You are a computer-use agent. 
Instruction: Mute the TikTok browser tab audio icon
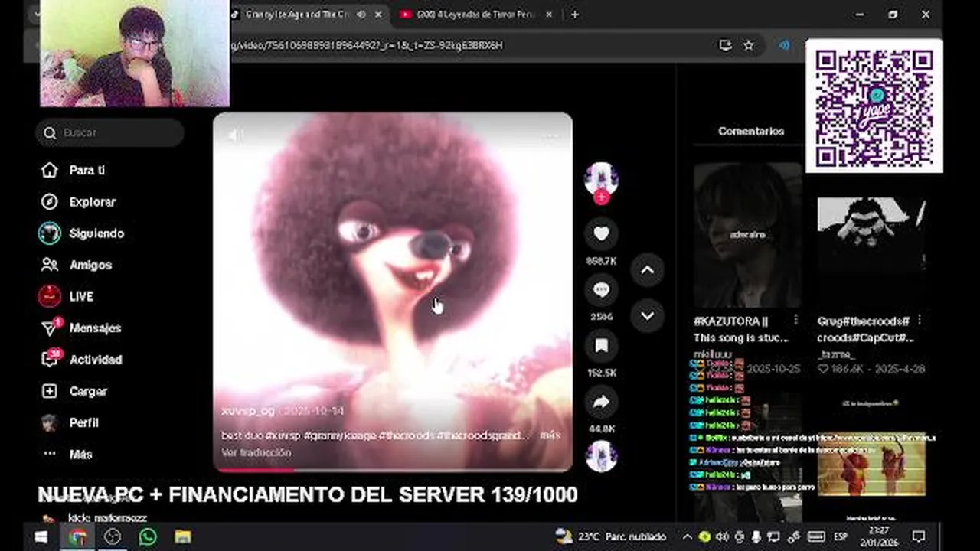361,15
